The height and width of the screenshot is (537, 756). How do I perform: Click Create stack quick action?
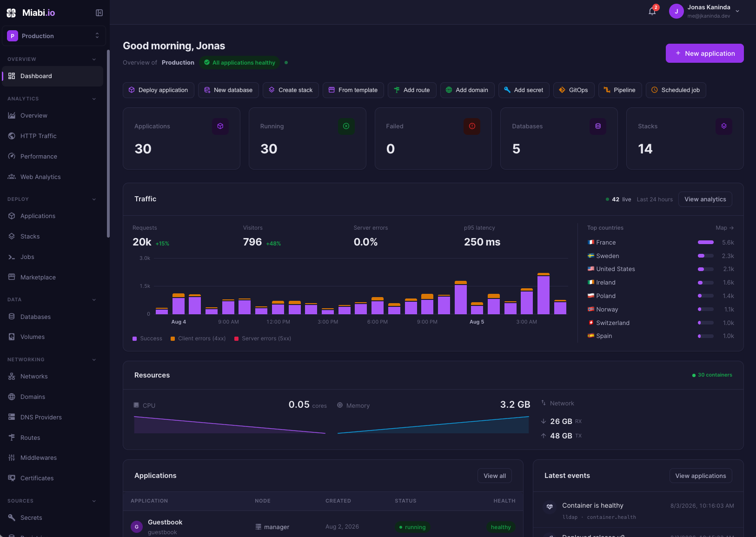coord(291,90)
